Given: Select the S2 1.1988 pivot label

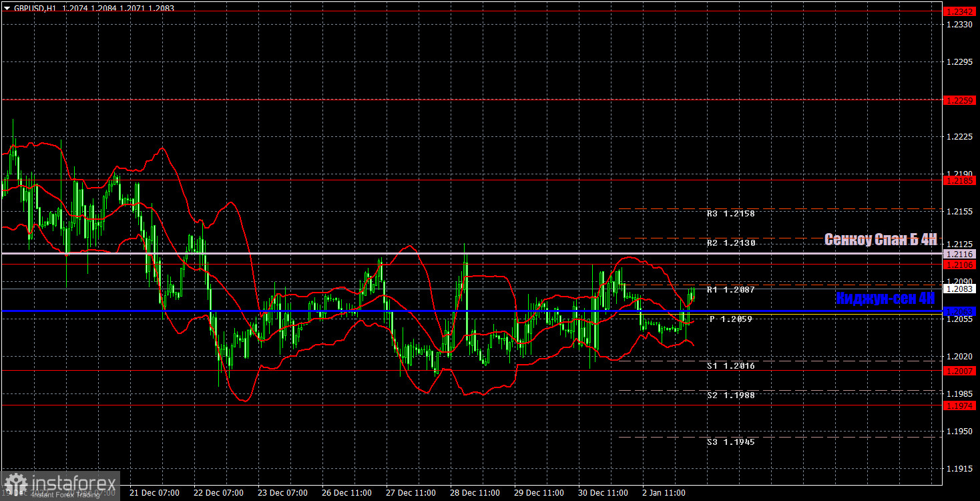Looking at the screenshot, I should (730, 395).
